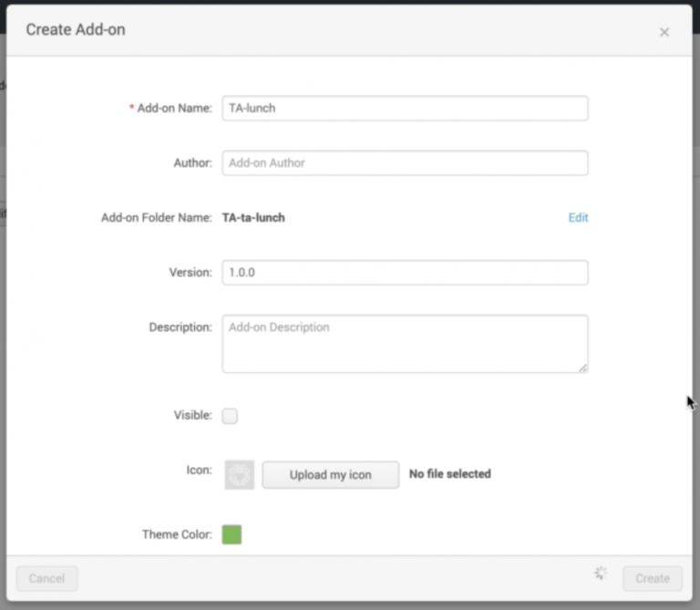Click the Create button

tap(653, 579)
